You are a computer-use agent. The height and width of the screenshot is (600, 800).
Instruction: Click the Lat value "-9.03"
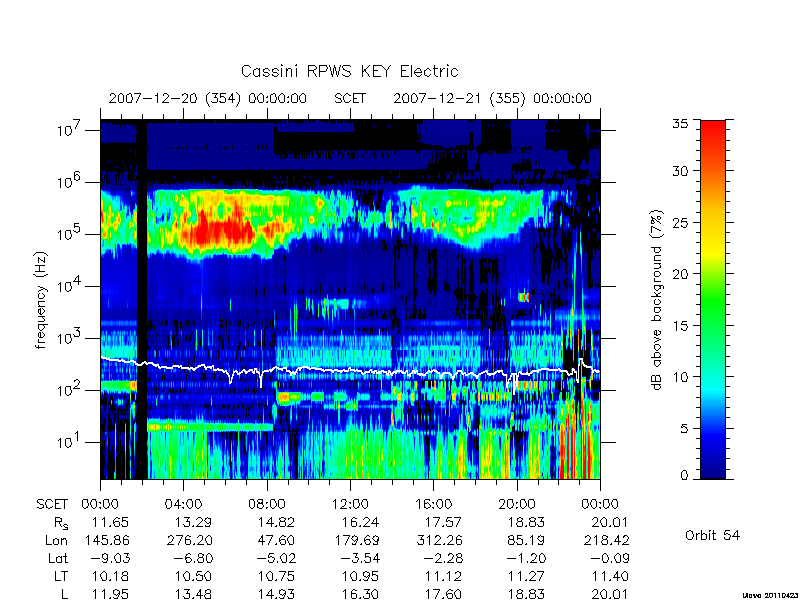click(x=110, y=558)
